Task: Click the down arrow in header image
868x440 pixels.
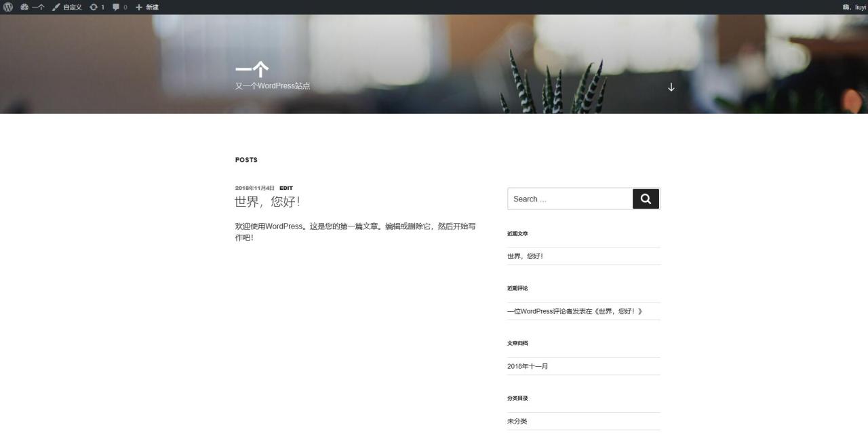Action: click(x=671, y=87)
